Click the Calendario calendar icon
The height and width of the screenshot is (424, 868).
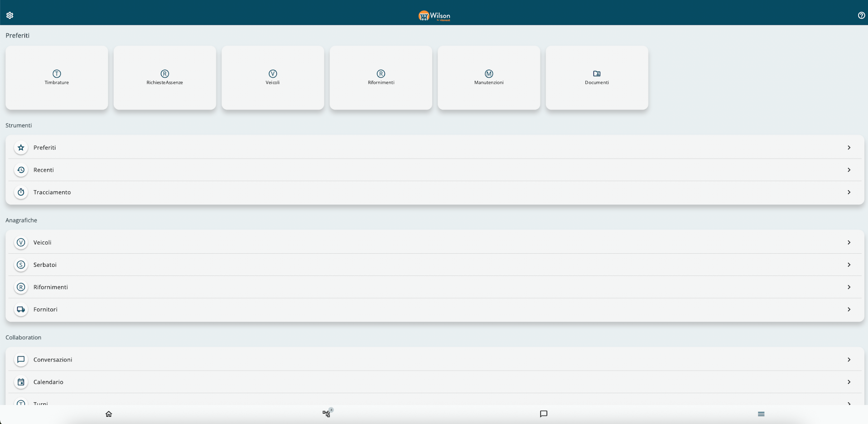21,382
